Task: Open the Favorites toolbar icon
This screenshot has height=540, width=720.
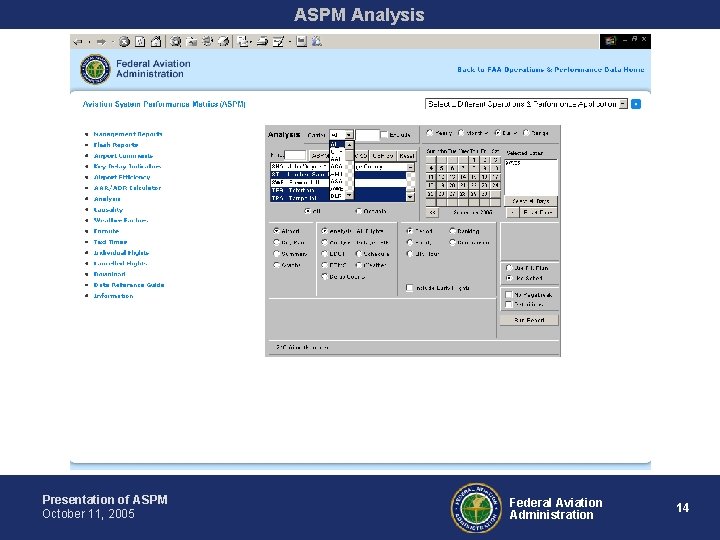Action: pyautogui.click(x=192, y=42)
